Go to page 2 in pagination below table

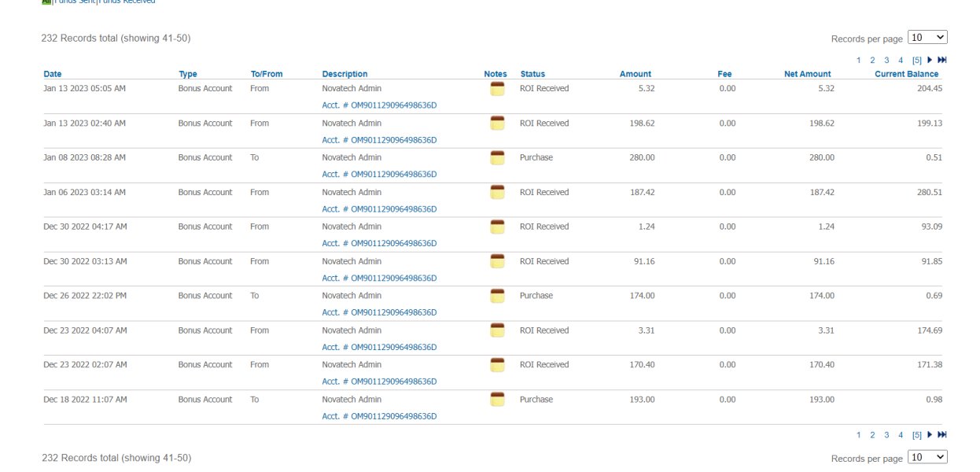[x=873, y=434]
